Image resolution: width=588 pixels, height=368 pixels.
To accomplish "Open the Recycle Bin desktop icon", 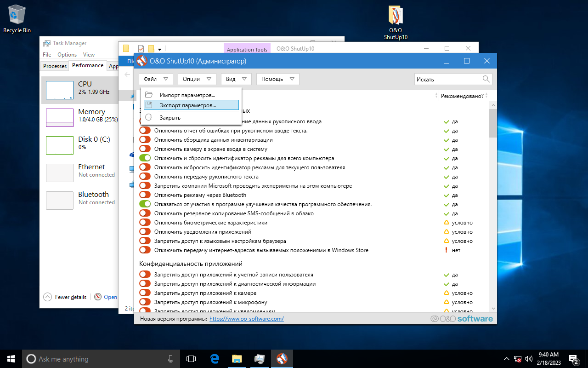I will 17,18.
